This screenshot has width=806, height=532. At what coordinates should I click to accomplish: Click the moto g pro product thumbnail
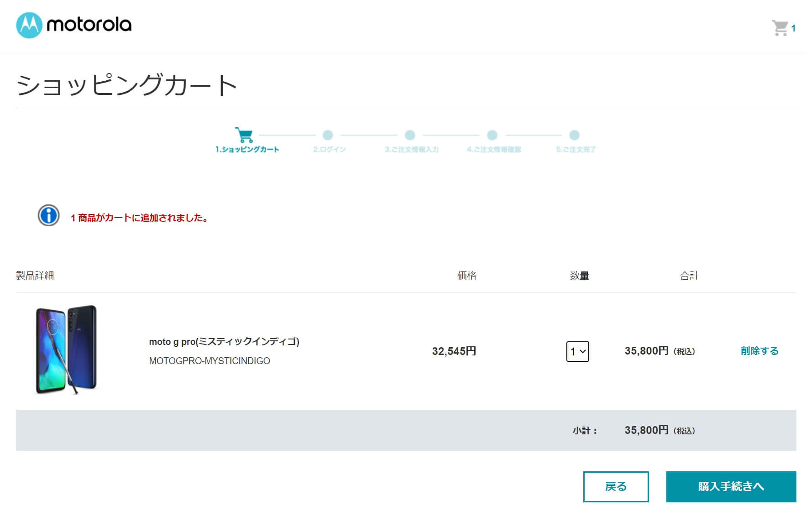tap(66, 350)
